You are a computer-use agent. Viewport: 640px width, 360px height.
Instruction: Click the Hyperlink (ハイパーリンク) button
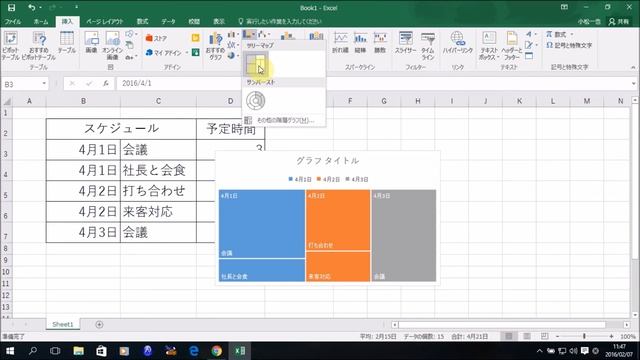458,42
